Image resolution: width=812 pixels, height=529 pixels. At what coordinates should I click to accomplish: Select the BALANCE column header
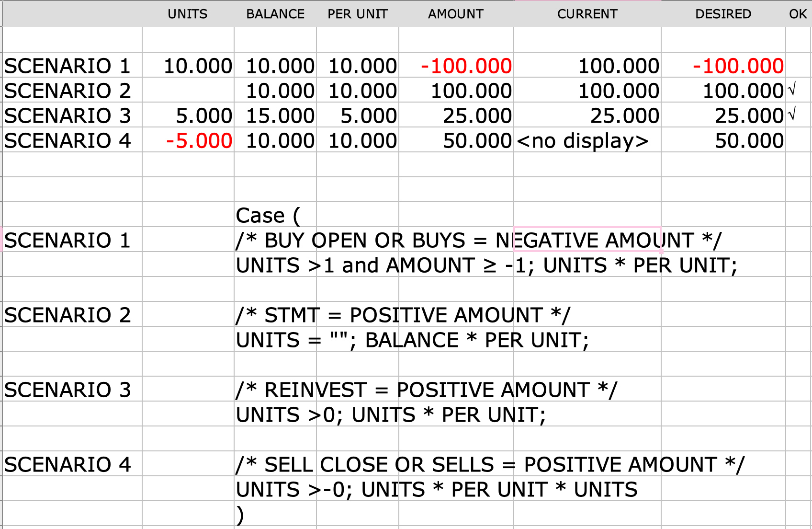coord(275,14)
